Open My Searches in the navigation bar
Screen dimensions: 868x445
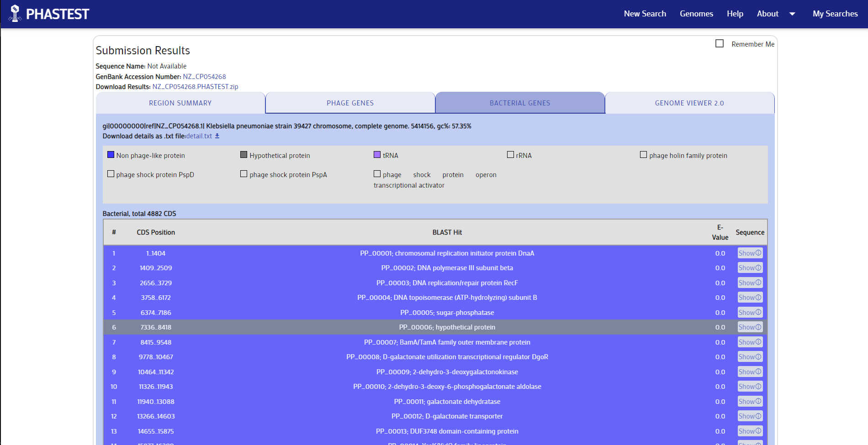point(835,14)
